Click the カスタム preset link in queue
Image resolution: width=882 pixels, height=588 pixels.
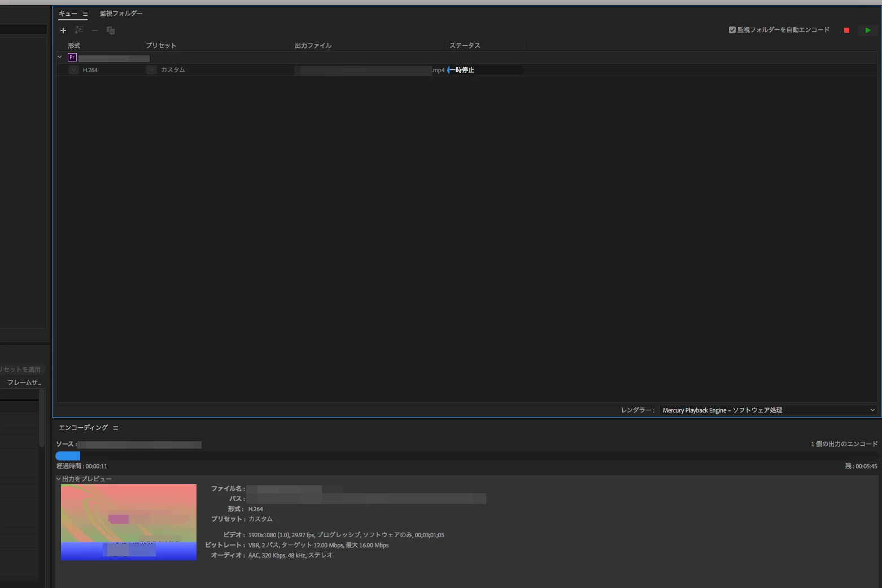[x=173, y=70]
